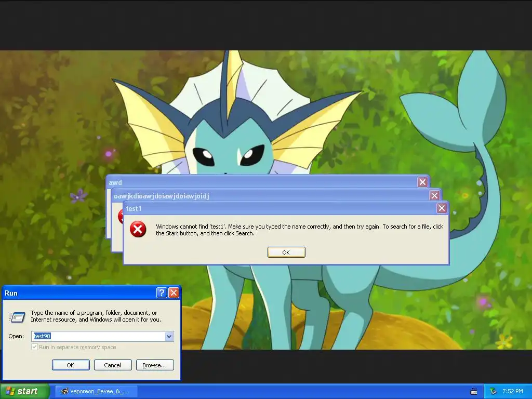Close the awd error window
The width and height of the screenshot is (532, 399).
[422, 182]
